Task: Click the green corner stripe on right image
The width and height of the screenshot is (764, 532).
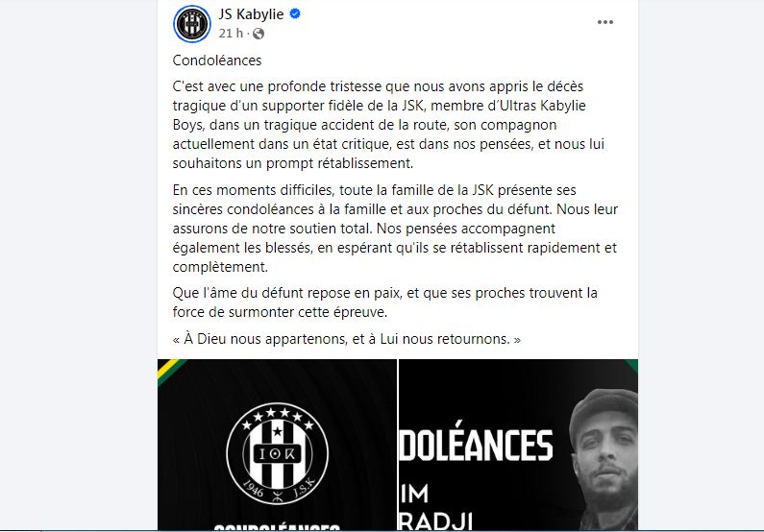Action: coord(631,365)
